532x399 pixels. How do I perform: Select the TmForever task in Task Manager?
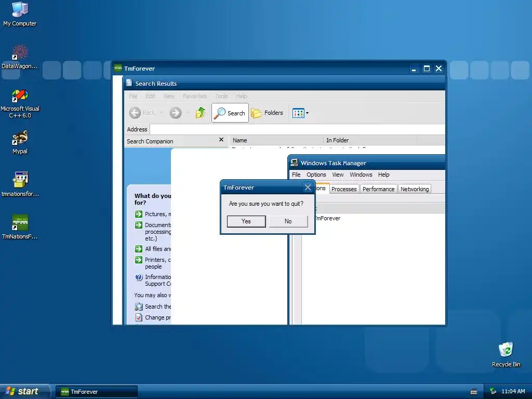(x=328, y=218)
